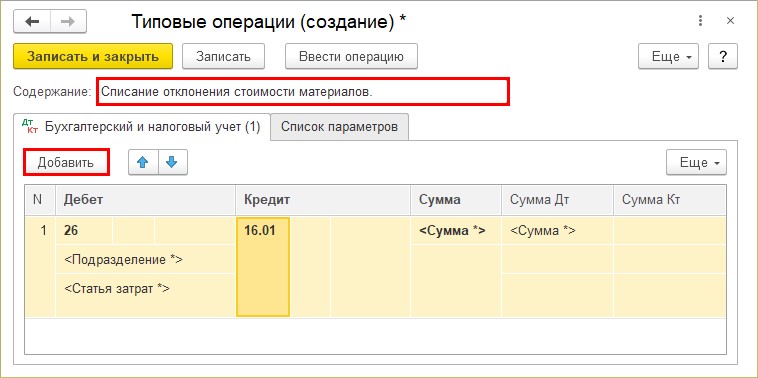Image resolution: width=758 pixels, height=378 pixels.
Task: Add a new row with Добавить
Action: pos(66,162)
